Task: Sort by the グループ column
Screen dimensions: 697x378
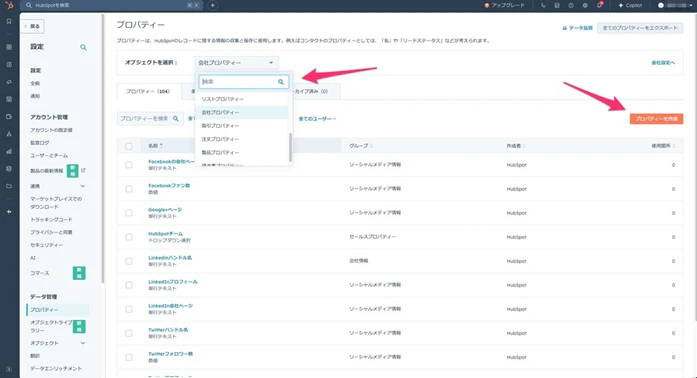Action: 371,145
